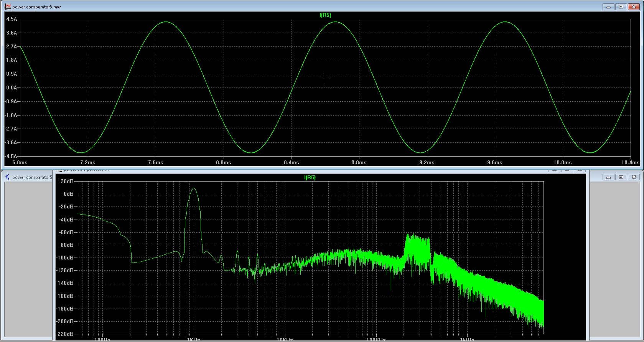Click the 8.4ms time axis label
644x342 pixels.
[x=292, y=163]
